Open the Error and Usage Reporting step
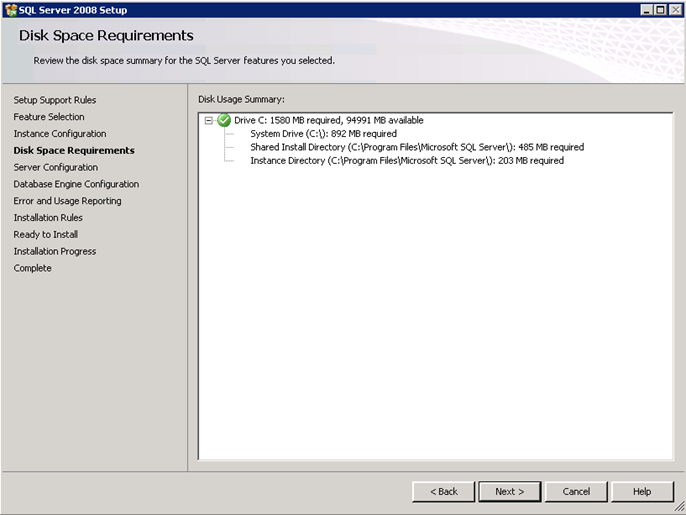 coord(67,201)
